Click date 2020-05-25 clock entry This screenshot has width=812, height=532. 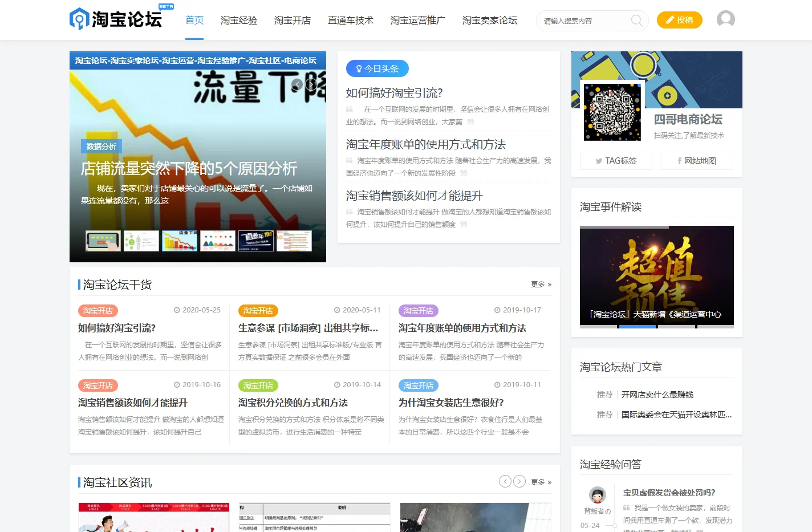(197, 310)
